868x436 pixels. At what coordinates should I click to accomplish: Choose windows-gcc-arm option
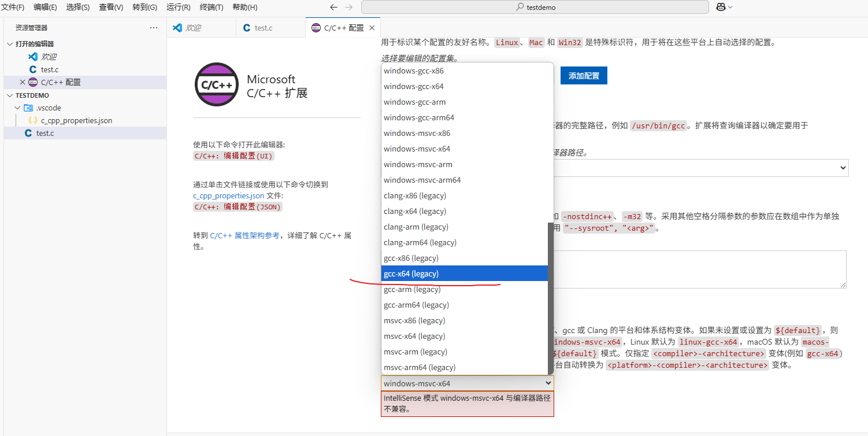465,102
